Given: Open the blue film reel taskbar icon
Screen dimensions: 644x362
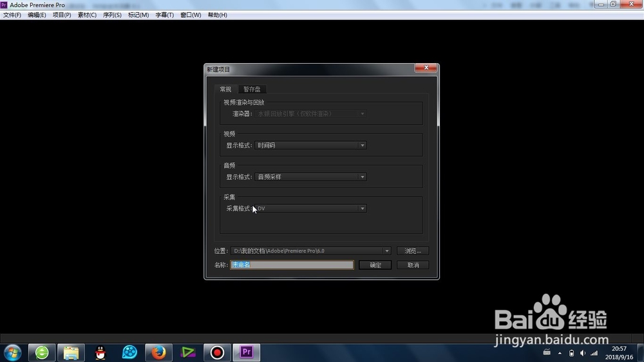Looking at the screenshot, I should click(x=129, y=352).
